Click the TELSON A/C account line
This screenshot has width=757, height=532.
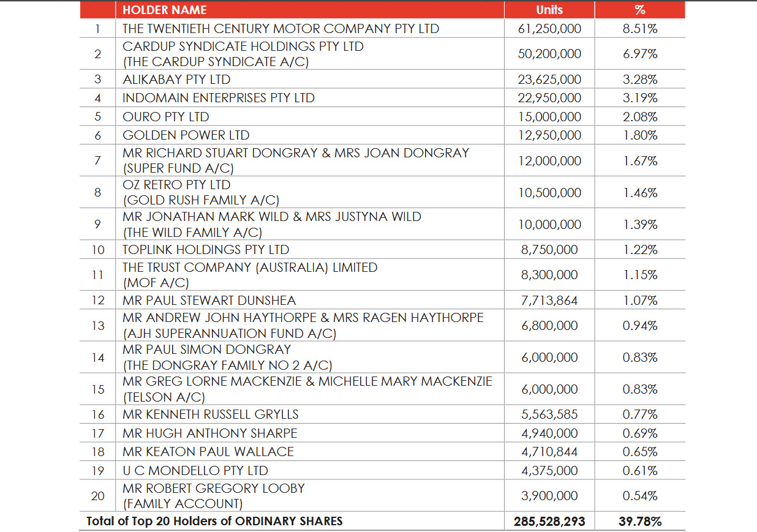click(x=164, y=397)
